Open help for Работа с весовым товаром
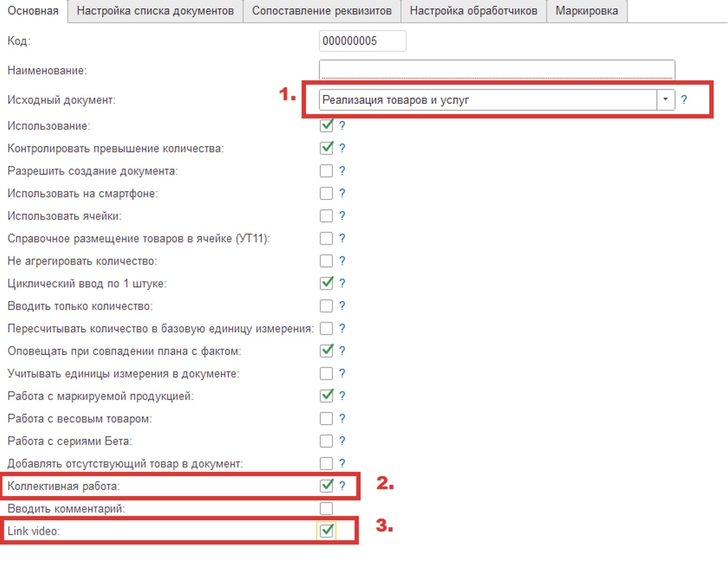The image size is (728, 562). coord(342,419)
